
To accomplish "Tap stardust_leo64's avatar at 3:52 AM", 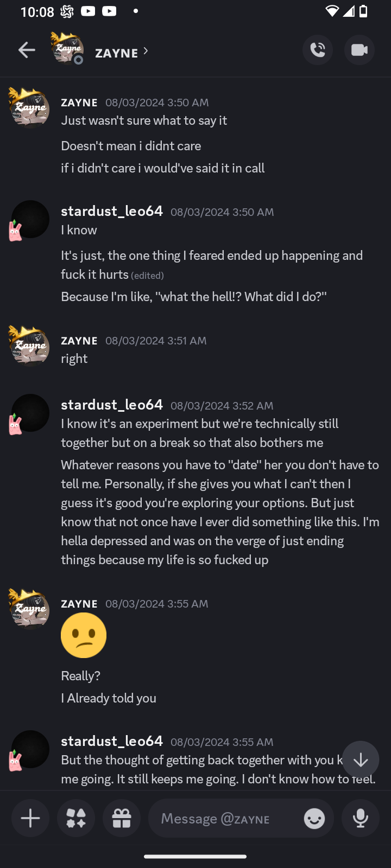I will [x=29, y=413].
